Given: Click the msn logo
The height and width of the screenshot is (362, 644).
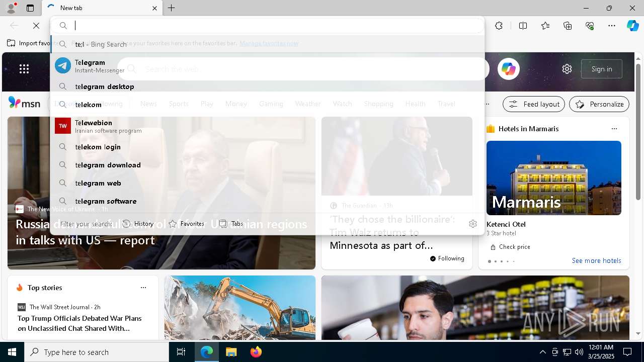Looking at the screenshot, I should click(x=24, y=103).
